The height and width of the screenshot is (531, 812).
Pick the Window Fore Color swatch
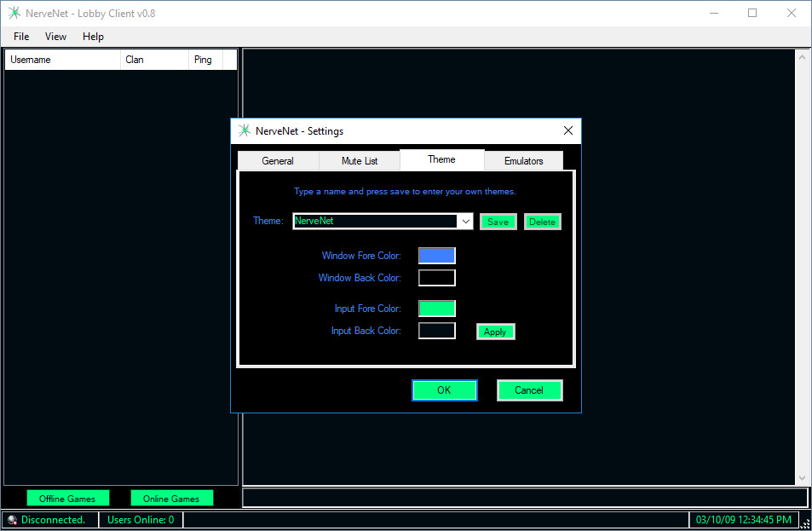pos(436,256)
